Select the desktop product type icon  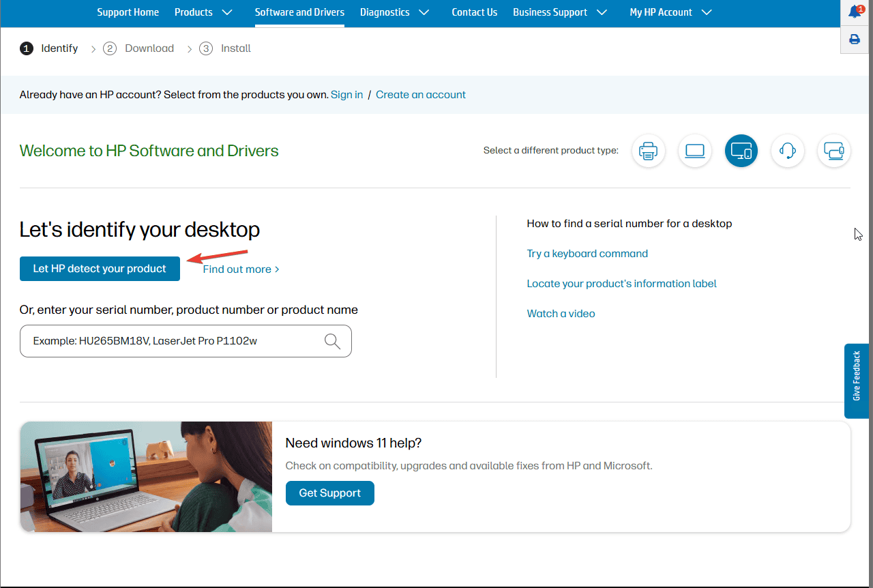coord(741,151)
